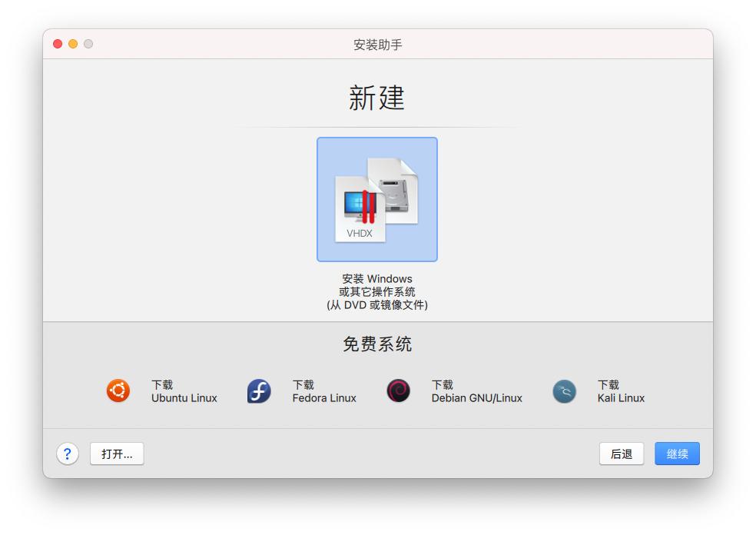756x535 pixels.
Task: Click the Kali Linux dragon icon
Action: coord(564,391)
